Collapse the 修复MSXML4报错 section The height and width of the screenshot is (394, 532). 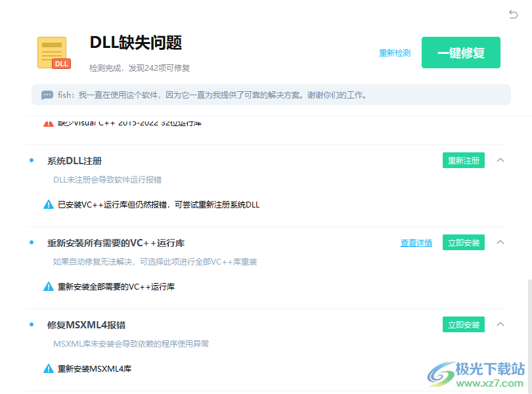500,324
